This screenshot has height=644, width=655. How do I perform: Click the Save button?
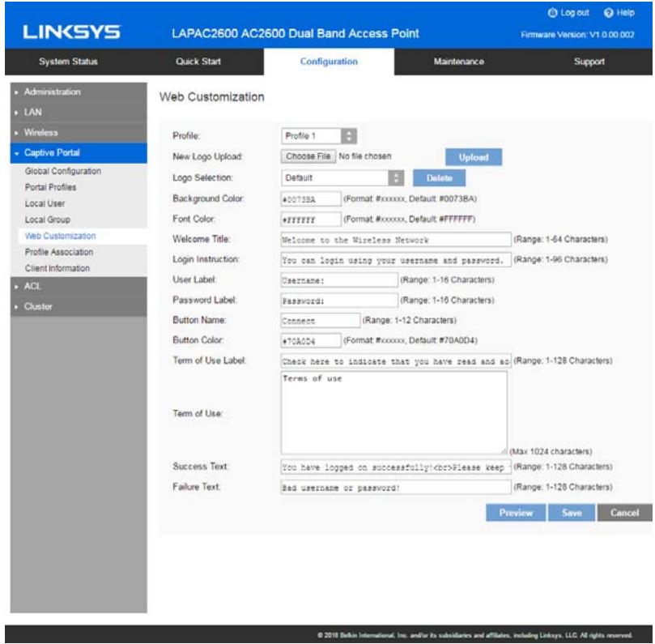click(572, 513)
